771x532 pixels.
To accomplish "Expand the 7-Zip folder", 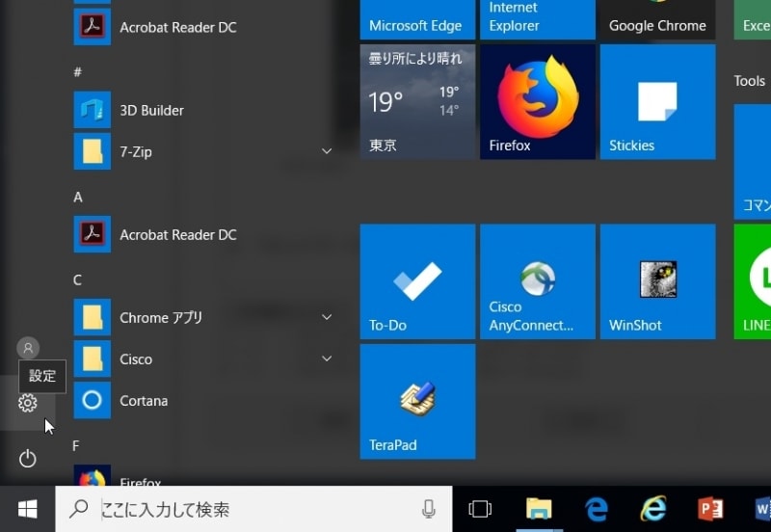I will [x=327, y=151].
